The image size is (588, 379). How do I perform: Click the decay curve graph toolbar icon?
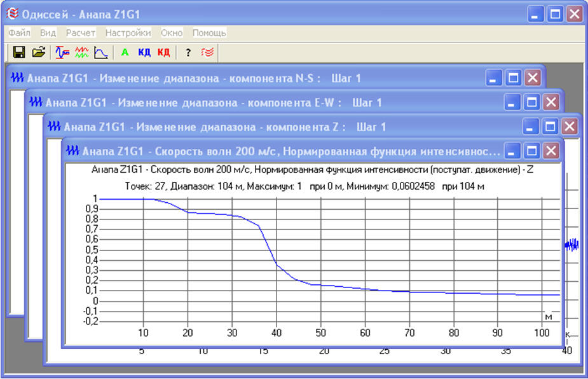(100, 53)
